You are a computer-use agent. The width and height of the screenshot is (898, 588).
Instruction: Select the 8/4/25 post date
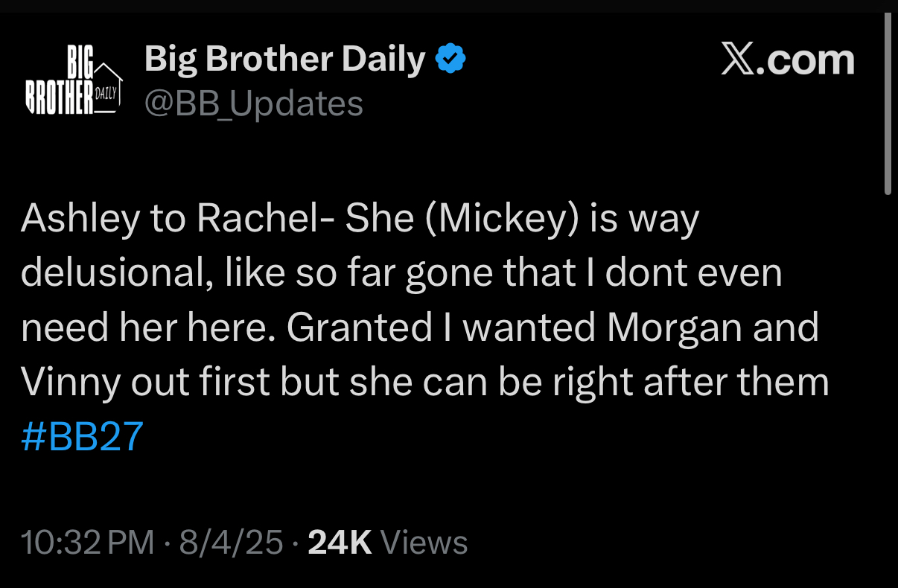pos(232,543)
